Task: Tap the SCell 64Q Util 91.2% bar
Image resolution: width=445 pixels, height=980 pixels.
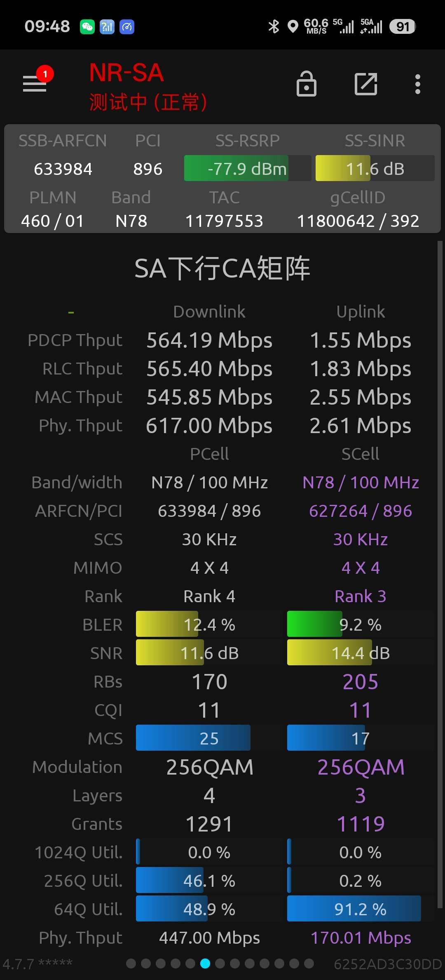Action: (361, 909)
